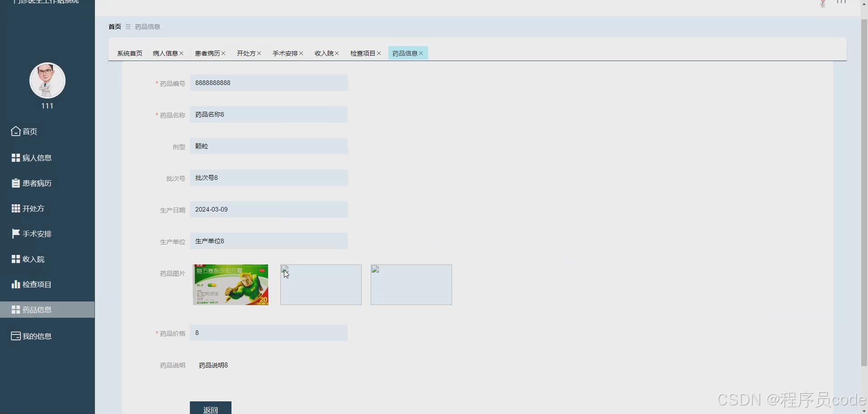
Task: Click the home icon in sidebar
Action: coord(16,131)
